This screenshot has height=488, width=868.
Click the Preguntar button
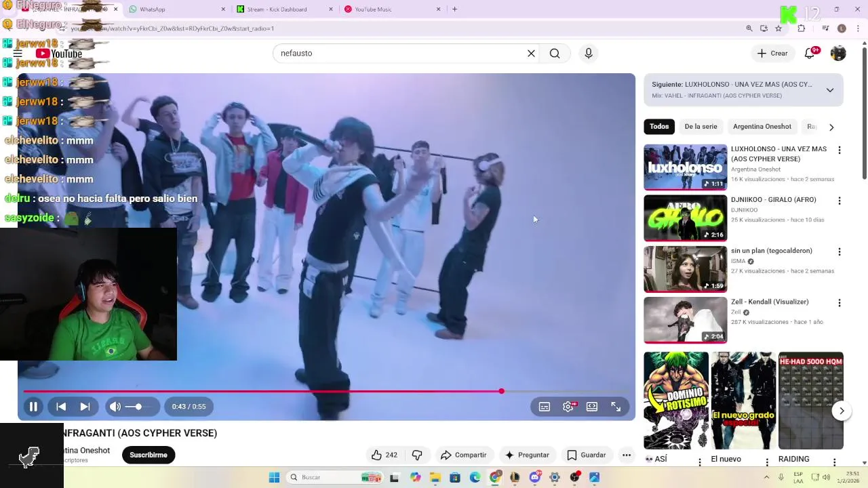(x=527, y=455)
